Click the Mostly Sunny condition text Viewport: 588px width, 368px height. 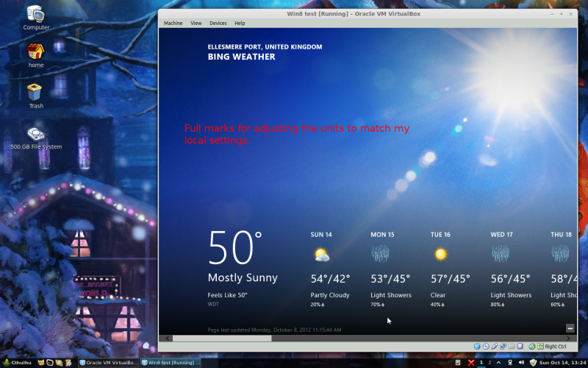243,278
